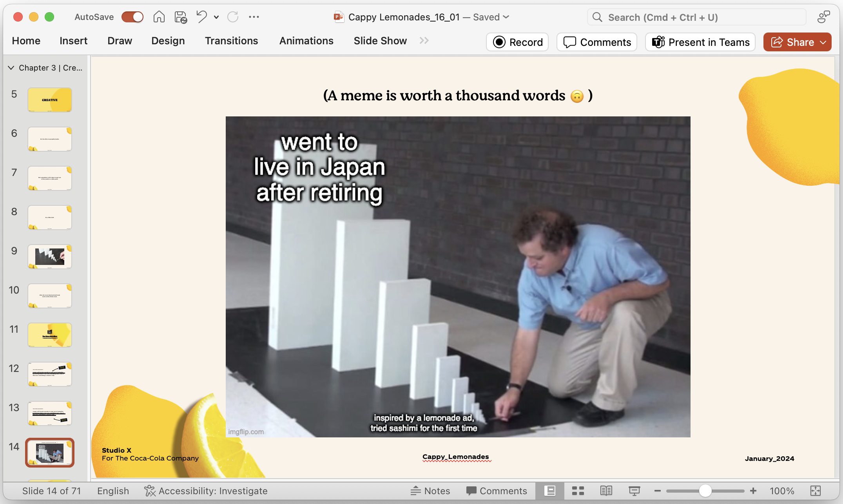Image resolution: width=843 pixels, height=504 pixels.
Task: Click the 100% zoom level
Action: (x=782, y=491)
